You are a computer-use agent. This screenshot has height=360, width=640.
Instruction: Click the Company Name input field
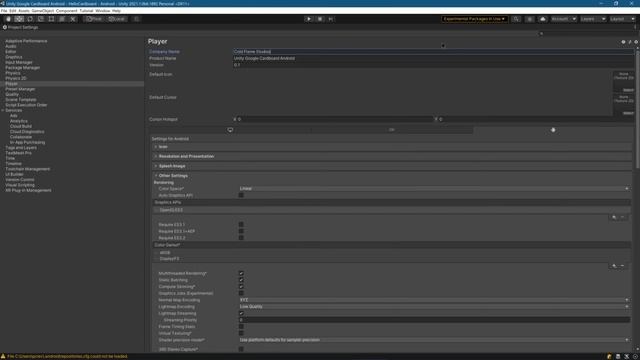434,52
